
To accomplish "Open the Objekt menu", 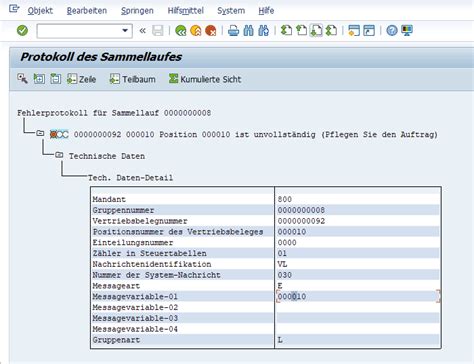I will tap(40, 11).
